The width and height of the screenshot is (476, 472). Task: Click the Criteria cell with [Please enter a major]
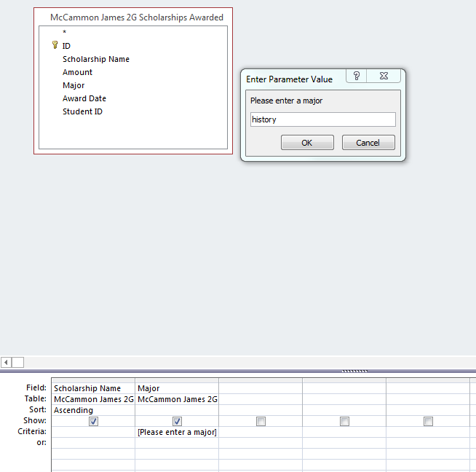pyautogui.click(x=177, y=432)
